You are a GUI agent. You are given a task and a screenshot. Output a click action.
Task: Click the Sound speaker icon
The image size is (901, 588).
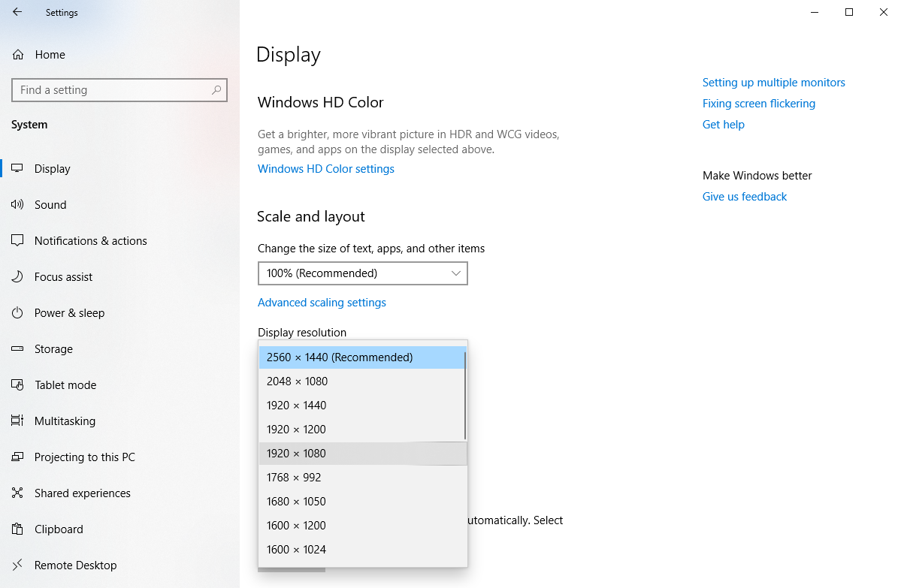coord(17,204)
